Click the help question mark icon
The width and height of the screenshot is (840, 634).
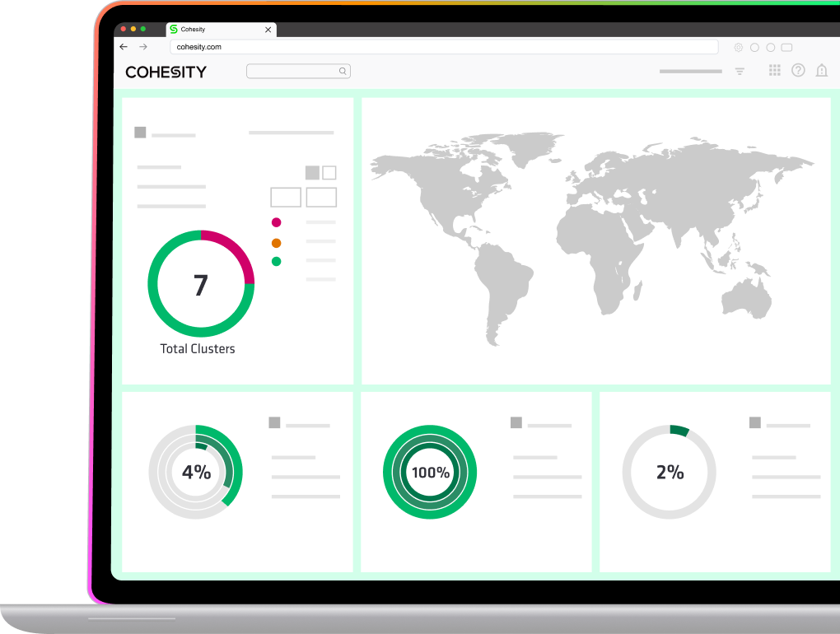click(797, 71)
